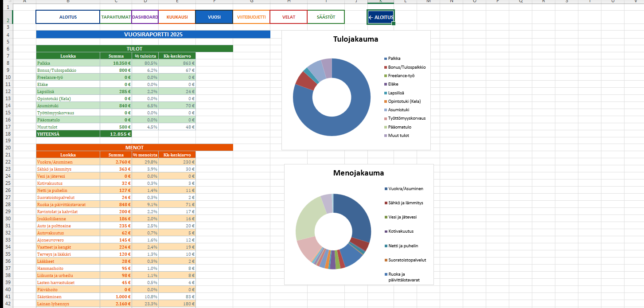Click the Asumistuki legend marker in Tulojakauma
The width and height of the screenshot is (644, 308).
pyautogui.click(x=386, y=110)
